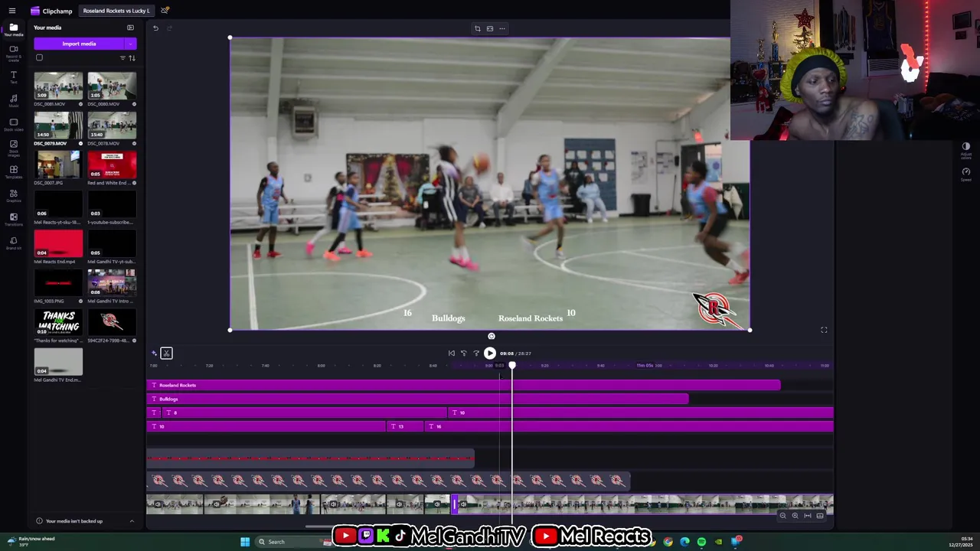Image resolution: width=980 pixels, height=551 pixels.
Task: Select the Thanks for watching media thumbnail
Action: pos(58,322)
